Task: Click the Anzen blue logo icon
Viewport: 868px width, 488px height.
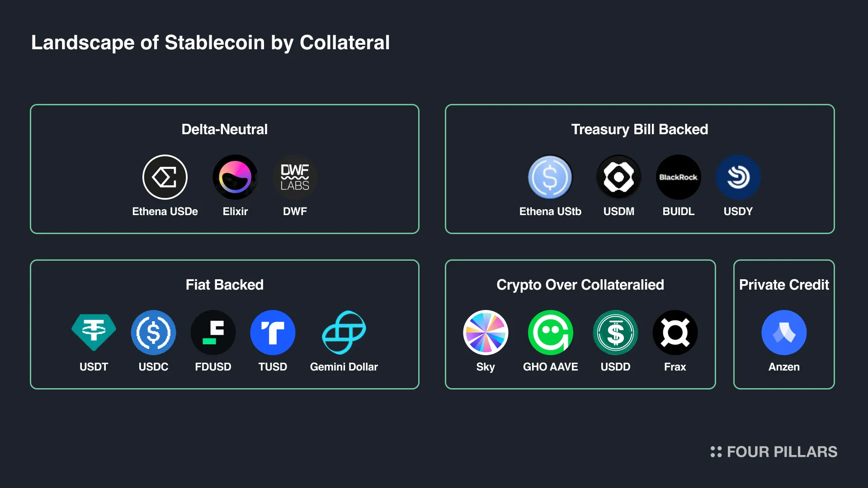Action: pos(784,333)
